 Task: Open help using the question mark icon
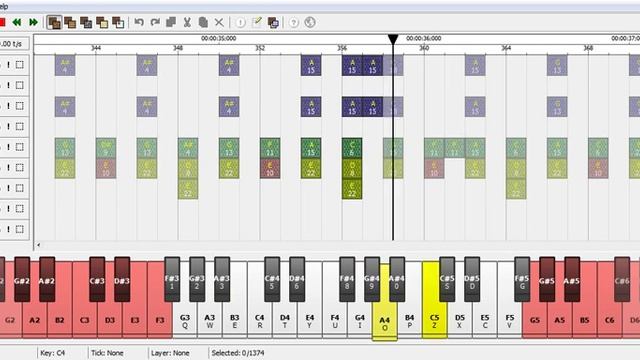(x=293, y=22)
